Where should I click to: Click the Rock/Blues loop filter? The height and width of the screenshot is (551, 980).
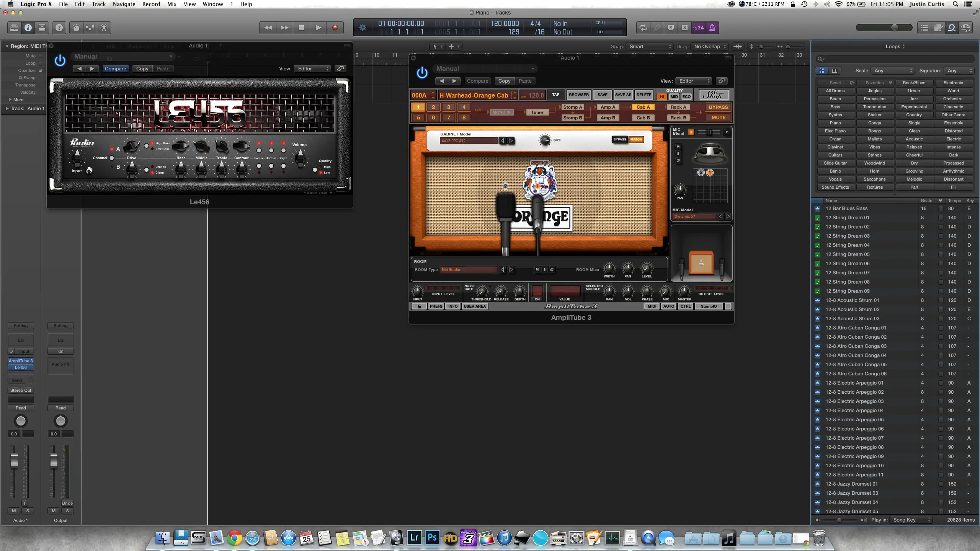914,83
